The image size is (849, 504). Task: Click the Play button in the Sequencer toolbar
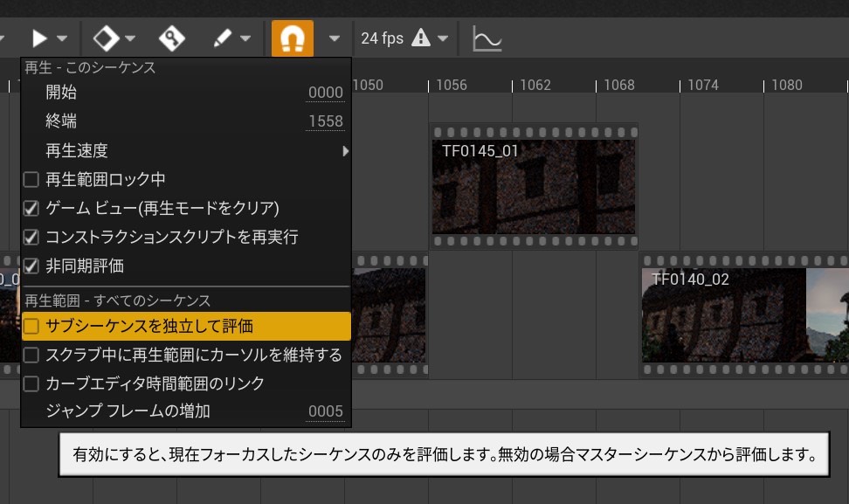(39, 38)
